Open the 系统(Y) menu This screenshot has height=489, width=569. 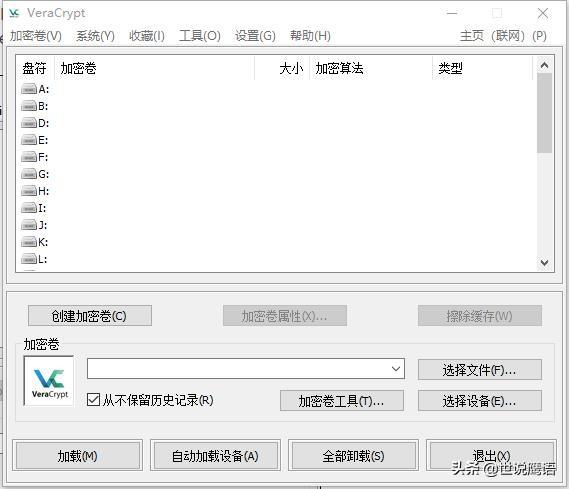[95, 36]
